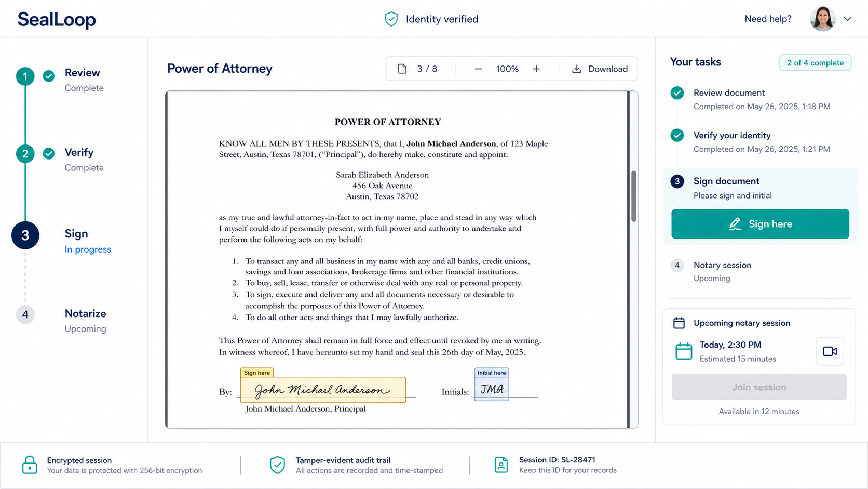The image size is (868, 489).
Task: Click the In progress status text
Action: [x=88, y=249]
